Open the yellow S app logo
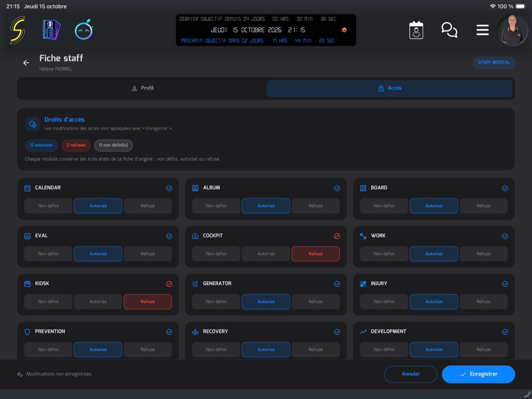Screen dimensions: 532x399 click(x=17, y=30)
